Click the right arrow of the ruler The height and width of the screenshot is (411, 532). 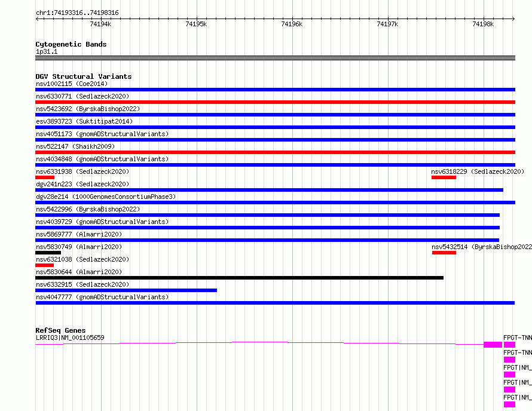(513, 19)
